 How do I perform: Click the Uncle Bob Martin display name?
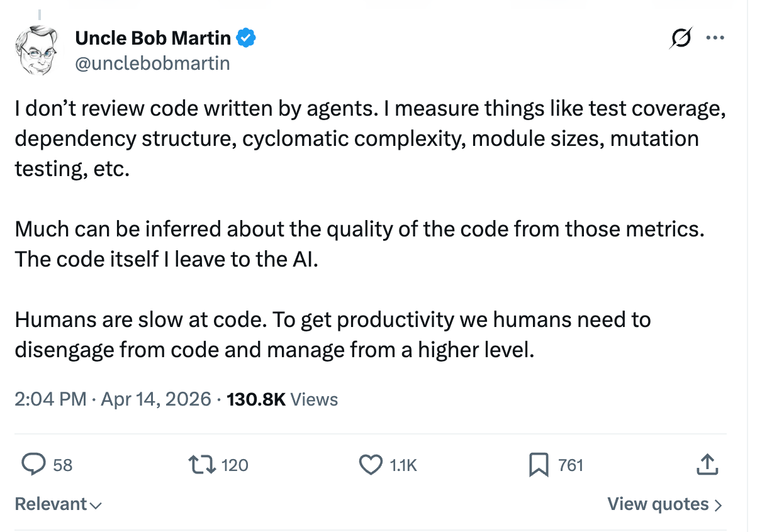coord(152,38)
